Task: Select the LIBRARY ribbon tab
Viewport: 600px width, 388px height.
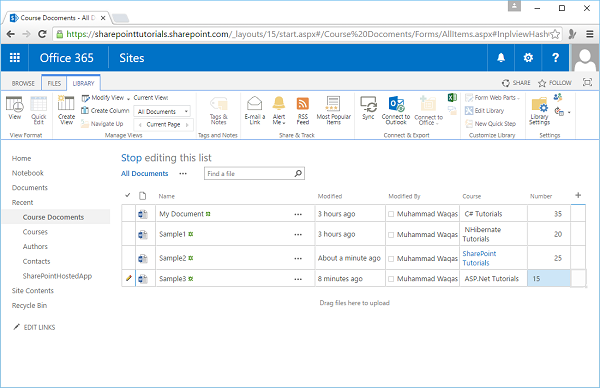Action: tap(83, 83)
